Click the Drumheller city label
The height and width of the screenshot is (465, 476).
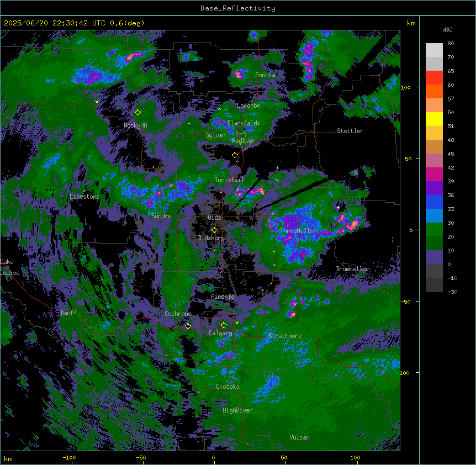[x=352, y=269]
